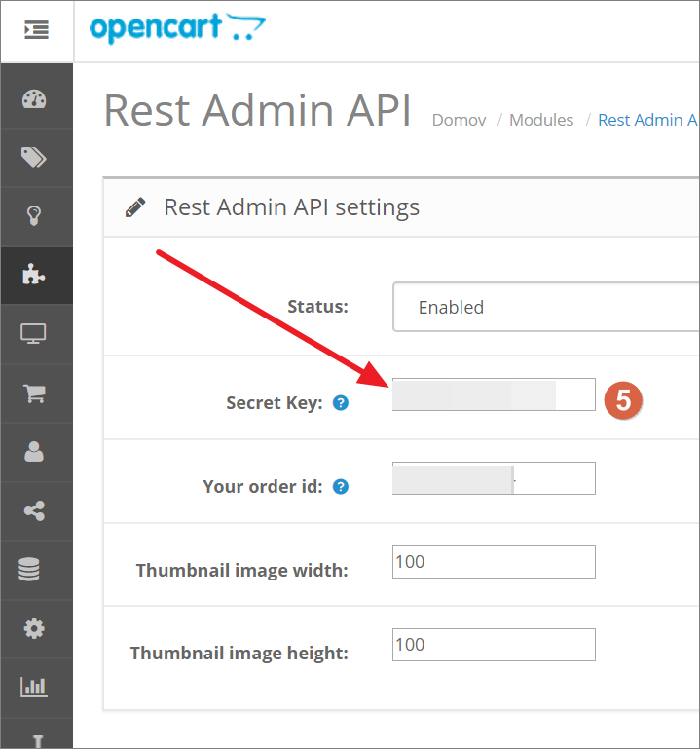Collapse the sidebar menu toggle icon
Screen dimensions: 700x749
tap(36, 30)
